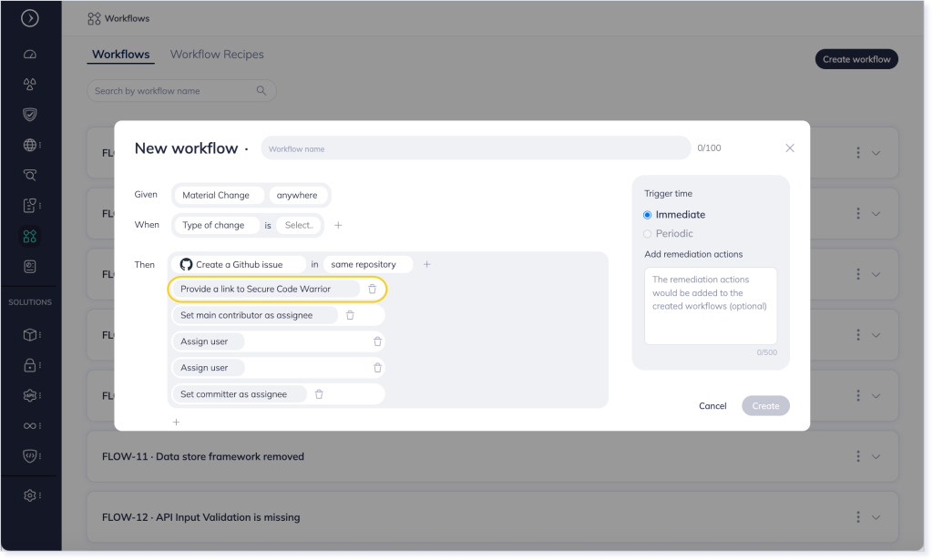
Task: Open the same repository dropdown
Action: click(368, 265)
